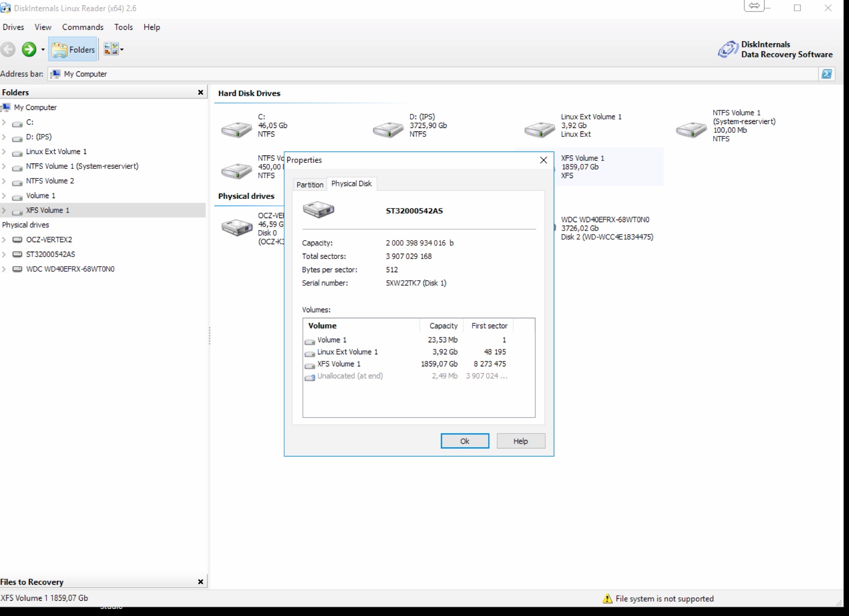This screenshot has width=849, height=616.
Task: Click the DiskInternals logo icon
Action: 728,50
